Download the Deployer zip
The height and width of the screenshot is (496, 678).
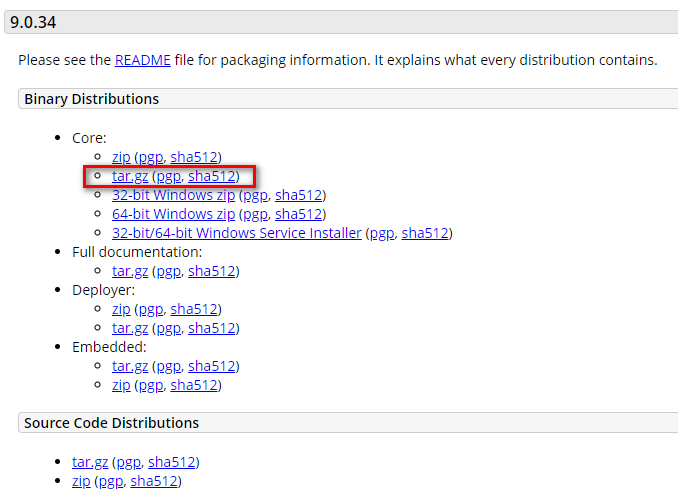[121, 309]
